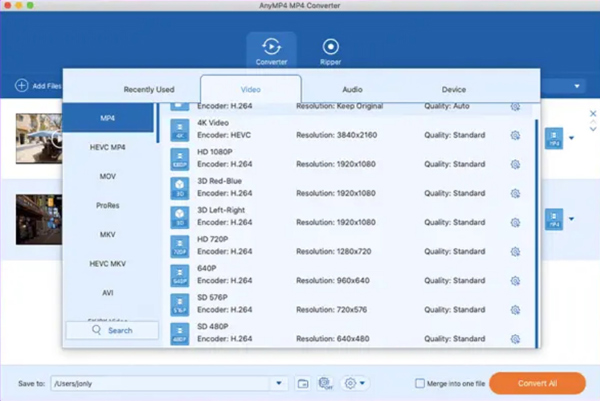Click the presets list vertical scrollbar
The width and height of the screenshot is (600, 401).
coord(536,233)
